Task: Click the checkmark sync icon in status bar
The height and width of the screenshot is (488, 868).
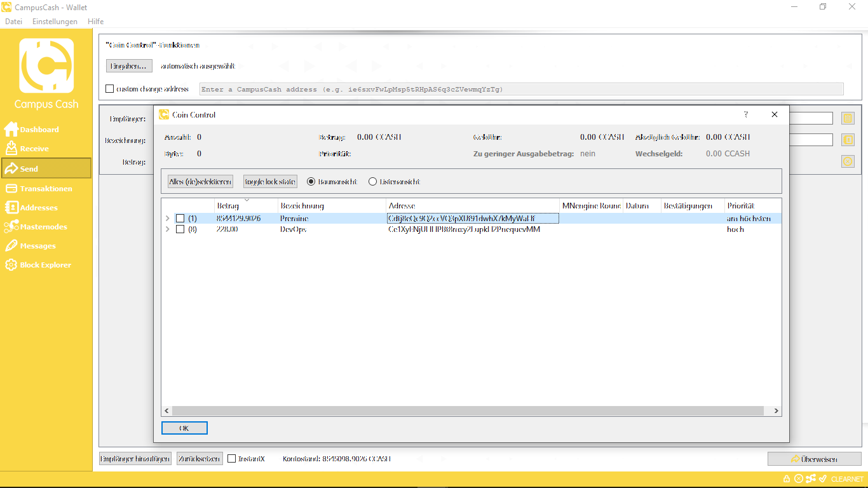Action: tap(822, 479)
